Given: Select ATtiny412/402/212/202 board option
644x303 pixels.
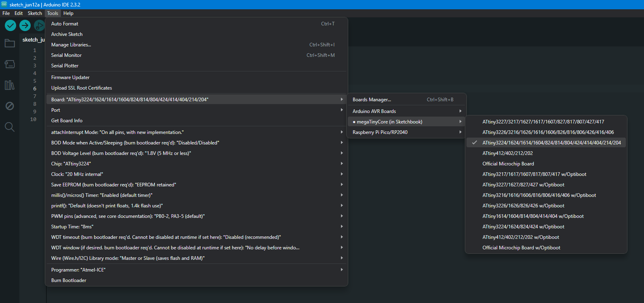Looking at the screenshot, I should click(546, 153).
